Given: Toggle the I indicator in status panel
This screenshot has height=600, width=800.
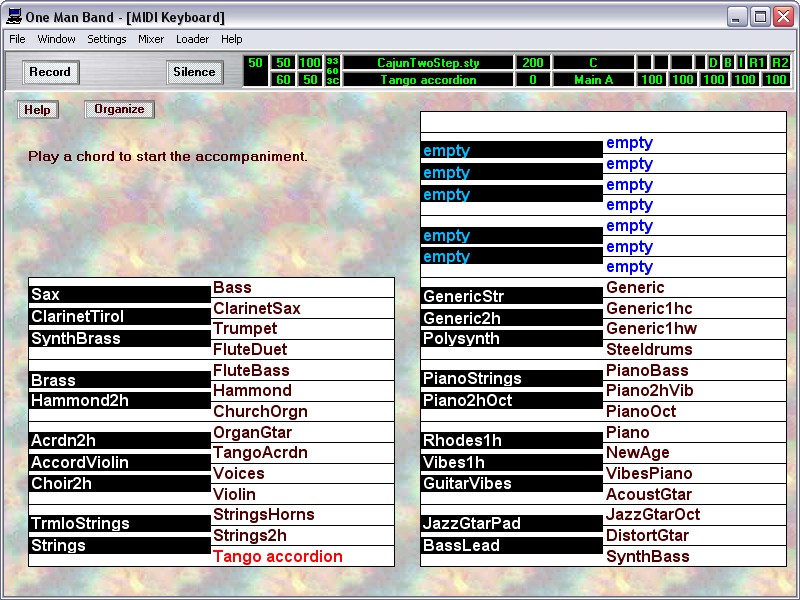Looking at the screenshot, I should point(741,63).
